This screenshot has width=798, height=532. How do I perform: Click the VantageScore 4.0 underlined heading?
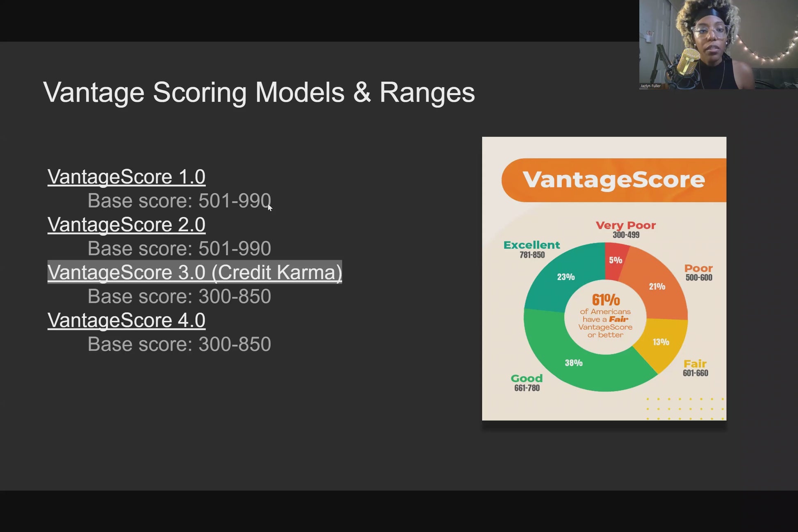[126, 320]
